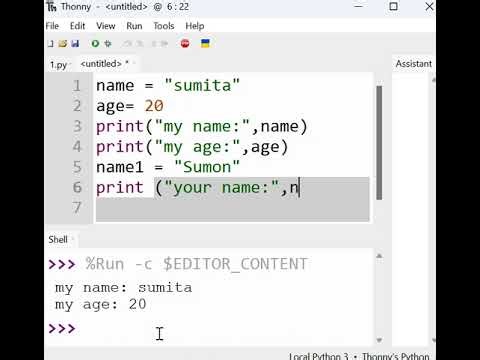Click the line print("my age:",age)
480x360 pixels.
point(192,147)
